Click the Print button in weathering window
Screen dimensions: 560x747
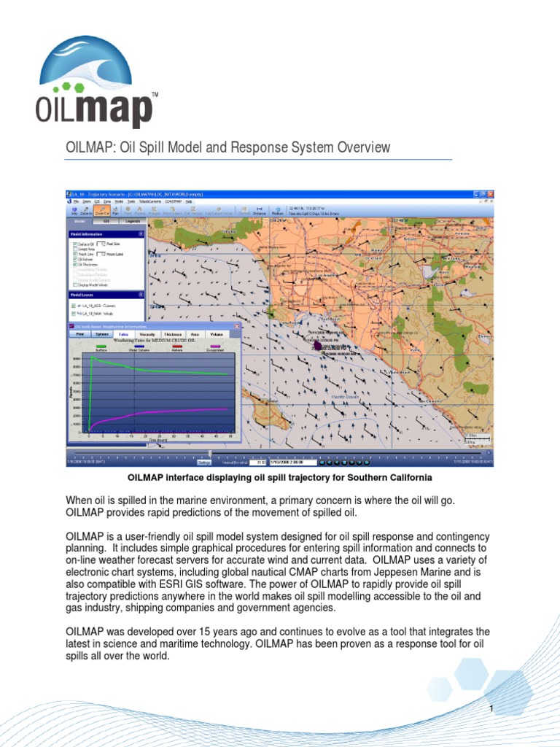[x=80, y=333]
